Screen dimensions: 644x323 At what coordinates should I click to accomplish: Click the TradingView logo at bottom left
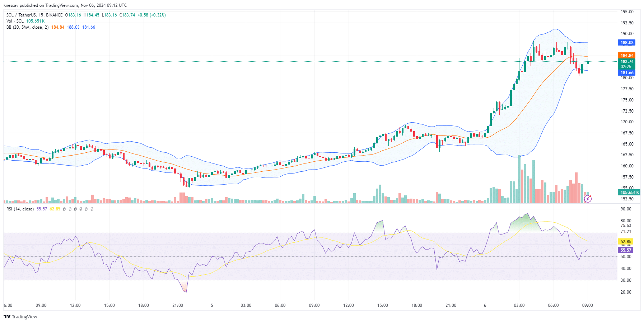point(20,317)
